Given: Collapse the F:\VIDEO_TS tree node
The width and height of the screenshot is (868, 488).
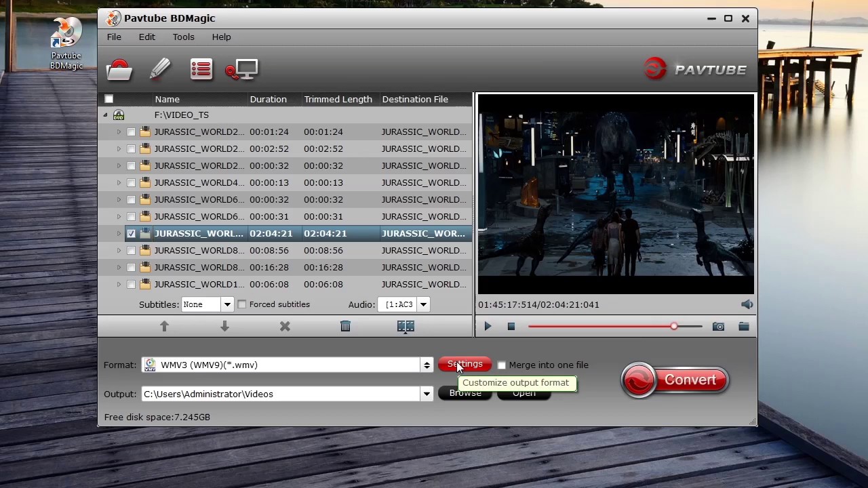Looking at the screenshot, I should [x=105, y=115].
